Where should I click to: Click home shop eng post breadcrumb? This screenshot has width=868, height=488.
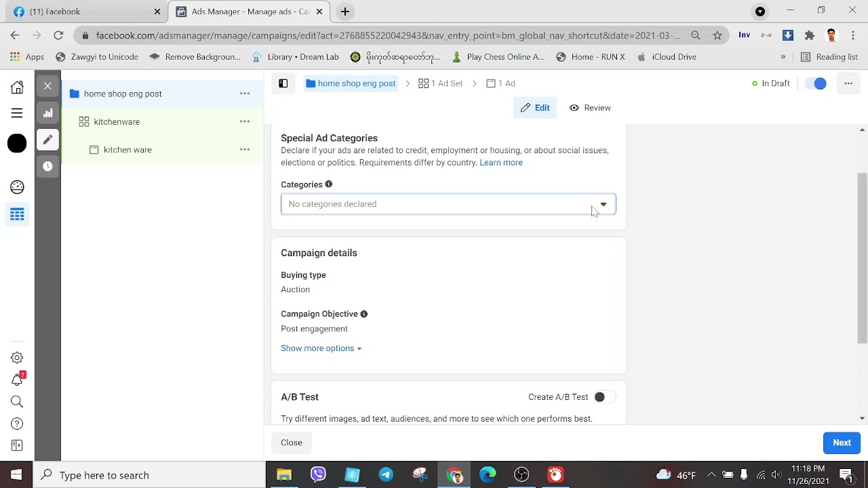click(351, 83)
